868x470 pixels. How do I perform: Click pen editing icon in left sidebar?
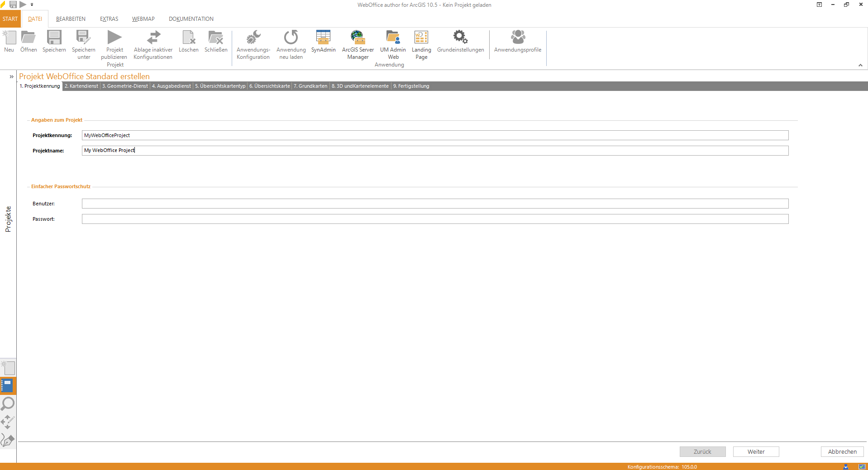tap(8, 440)
